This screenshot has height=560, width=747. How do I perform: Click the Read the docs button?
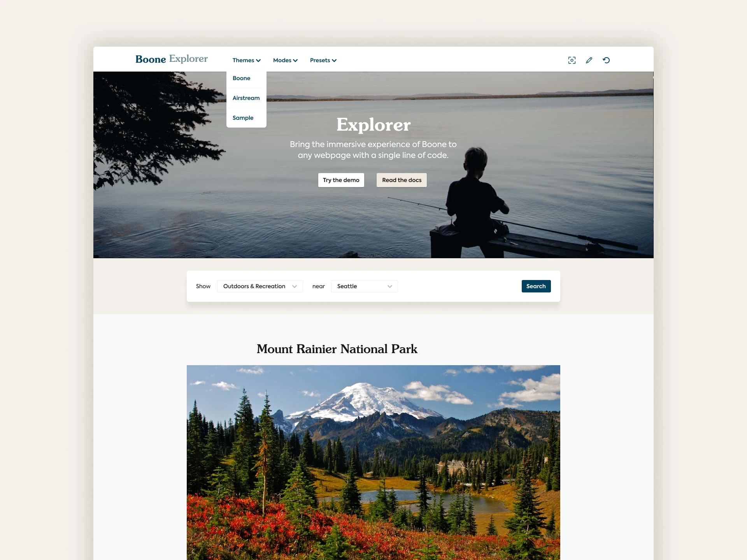coord(401,180)
